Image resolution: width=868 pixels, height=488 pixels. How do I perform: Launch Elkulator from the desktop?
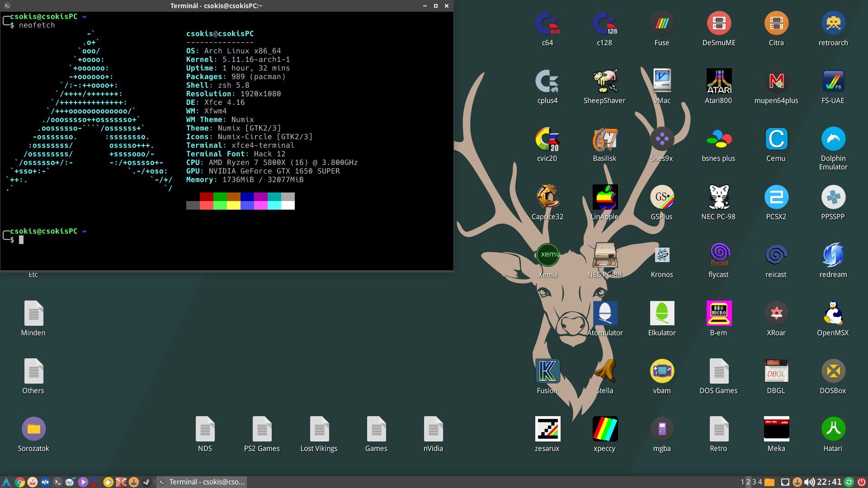click(662, 313)
